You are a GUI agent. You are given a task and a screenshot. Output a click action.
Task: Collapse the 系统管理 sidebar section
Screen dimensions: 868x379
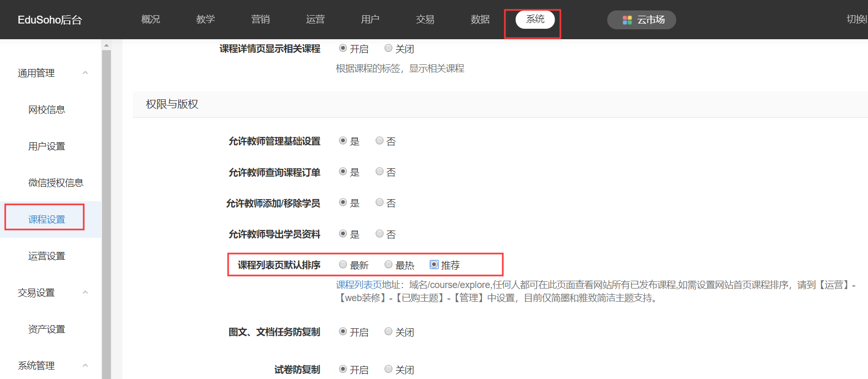85,365
